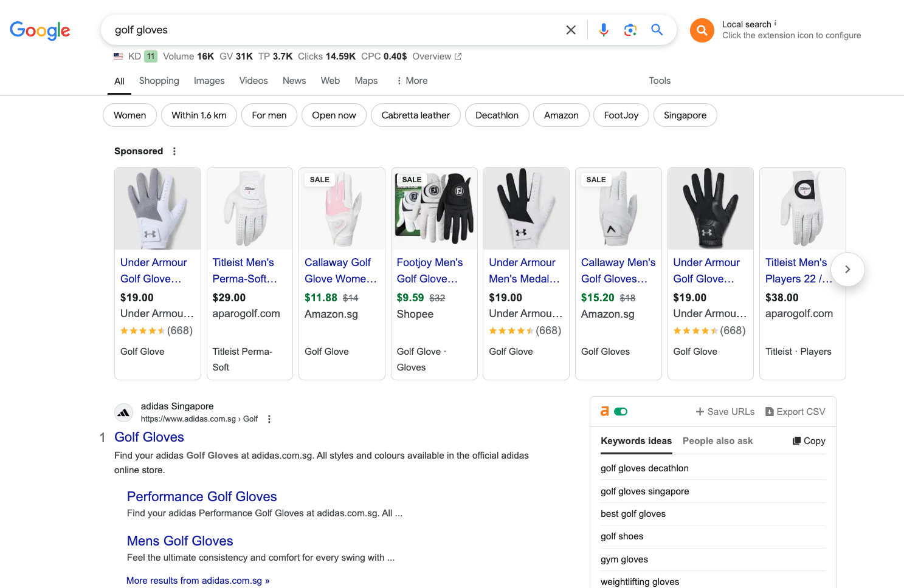Toggle the green keyword extension switch
This screenshot has width=904, height=588.
621,412
